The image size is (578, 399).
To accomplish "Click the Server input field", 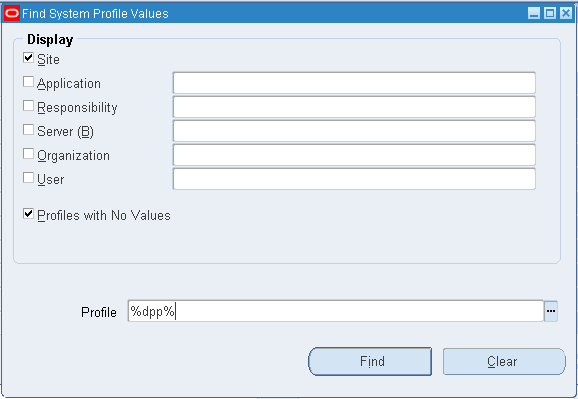I will click(354, 131).
